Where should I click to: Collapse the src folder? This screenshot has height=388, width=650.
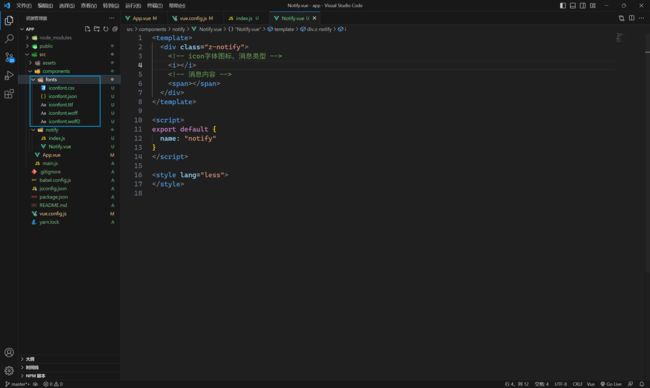click(42, 54)
